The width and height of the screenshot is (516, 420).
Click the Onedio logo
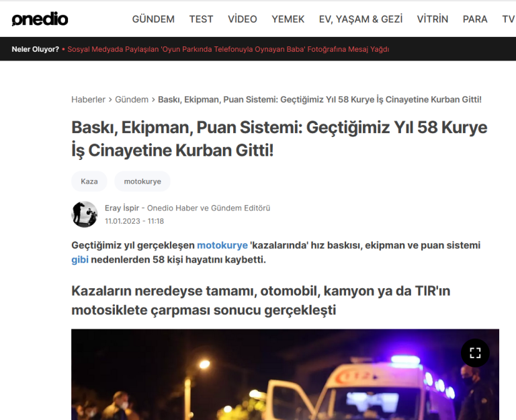[40, 19]
